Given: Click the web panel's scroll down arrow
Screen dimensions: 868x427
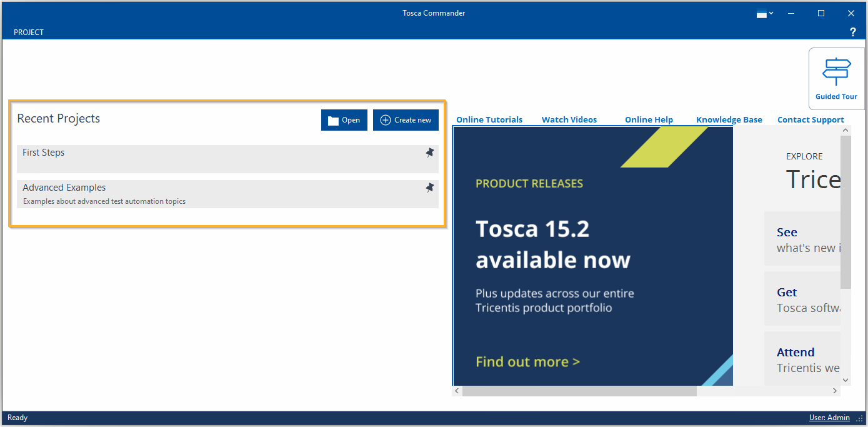Looking at the screenshot, I should [846, 380].
